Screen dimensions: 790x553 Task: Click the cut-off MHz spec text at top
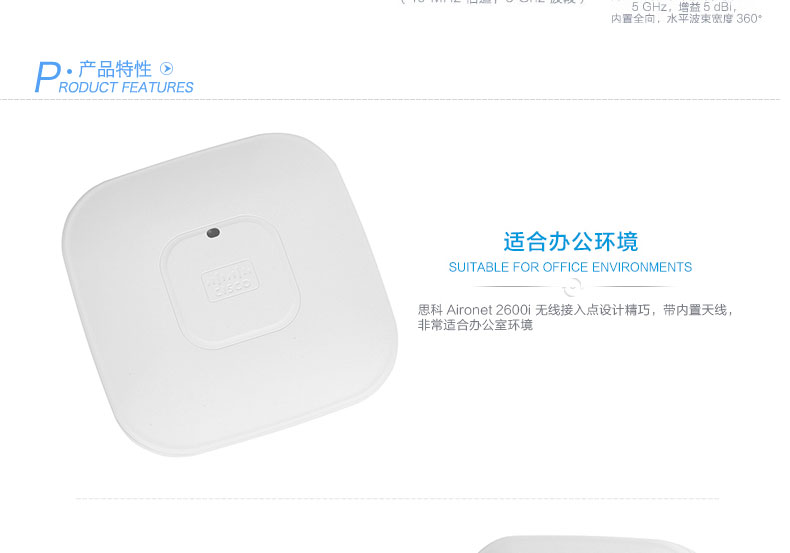pyautogui.click(x=492, y=2)
